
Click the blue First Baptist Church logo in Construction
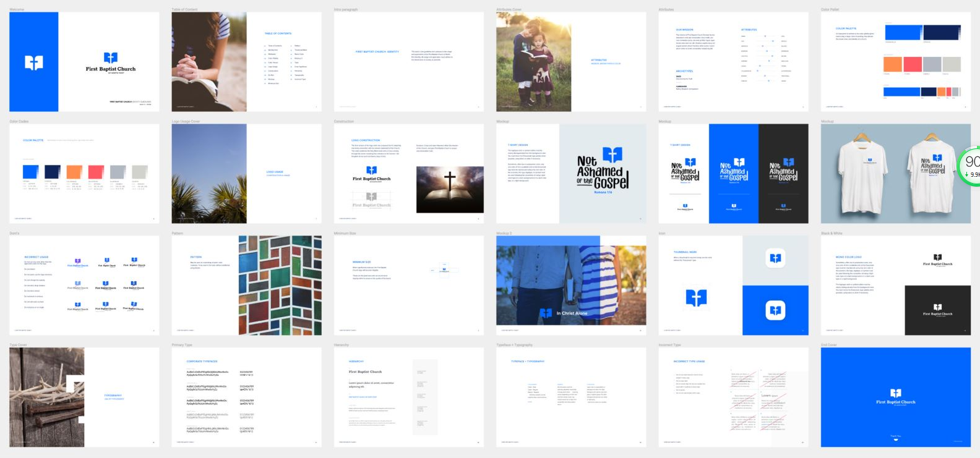pyautogui.click(x=371, y=173)
